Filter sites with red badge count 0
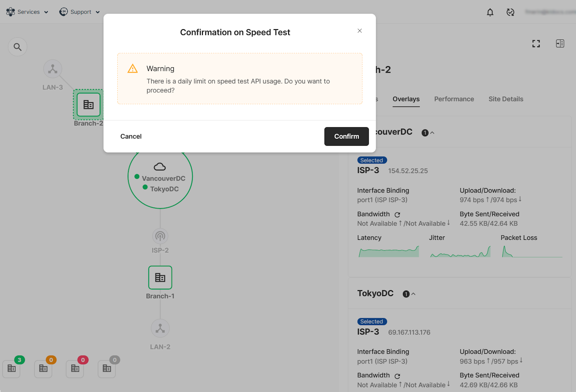 [75, 368]
